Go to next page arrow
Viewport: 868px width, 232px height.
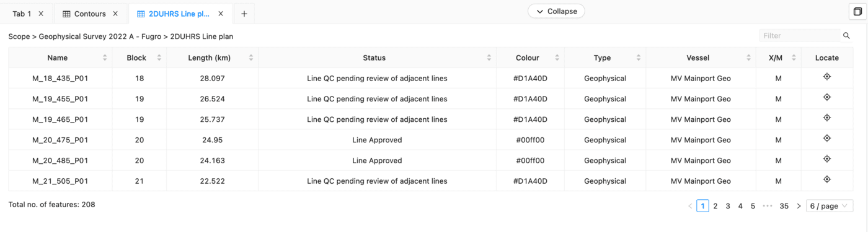(799, 206)
